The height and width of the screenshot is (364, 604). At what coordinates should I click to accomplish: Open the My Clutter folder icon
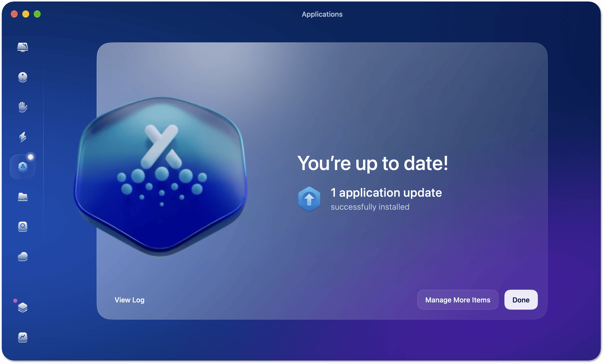(x=22, y=197)
